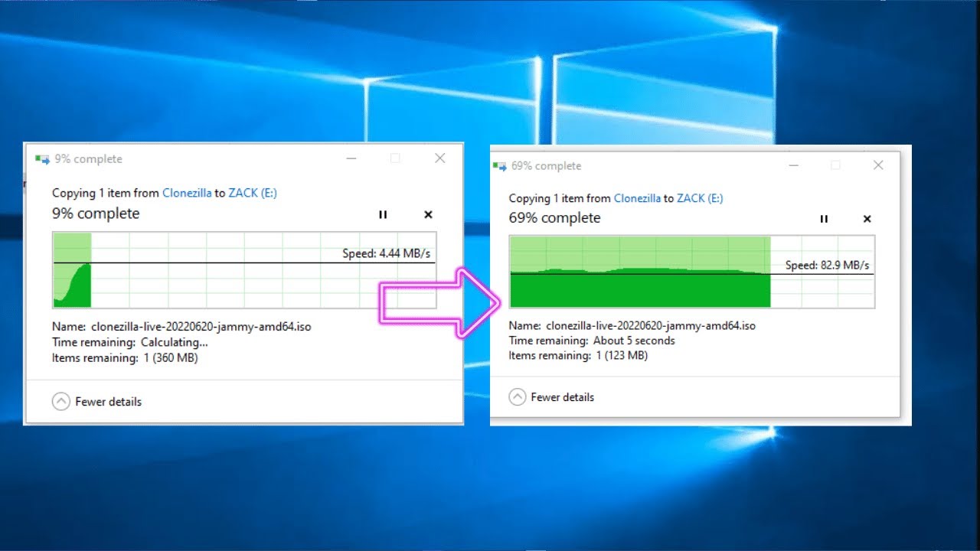Image resolution: width=980 pixels, height=551 pixels.
Task: Minimize the 69% complete copy window
Action: (795, 165)
